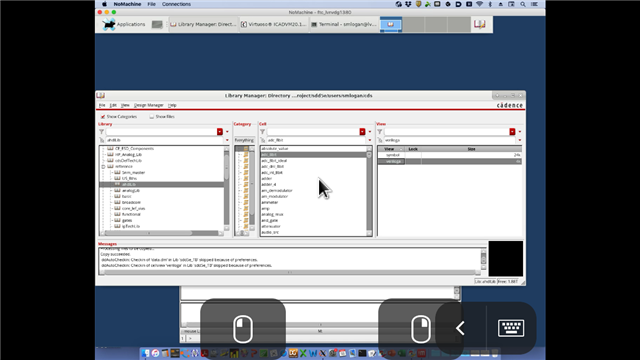The height and width of the screenshot is (360, 640).
Task: Select US_8ths library
Action: pyautogui.click(x=129, y=179)
